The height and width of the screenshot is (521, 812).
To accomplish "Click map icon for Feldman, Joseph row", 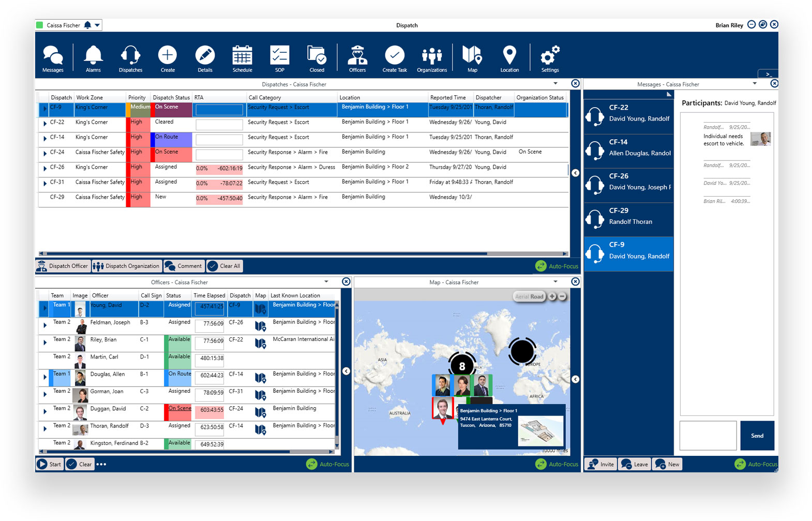I will pyautogui.click(x=260, y=326).
